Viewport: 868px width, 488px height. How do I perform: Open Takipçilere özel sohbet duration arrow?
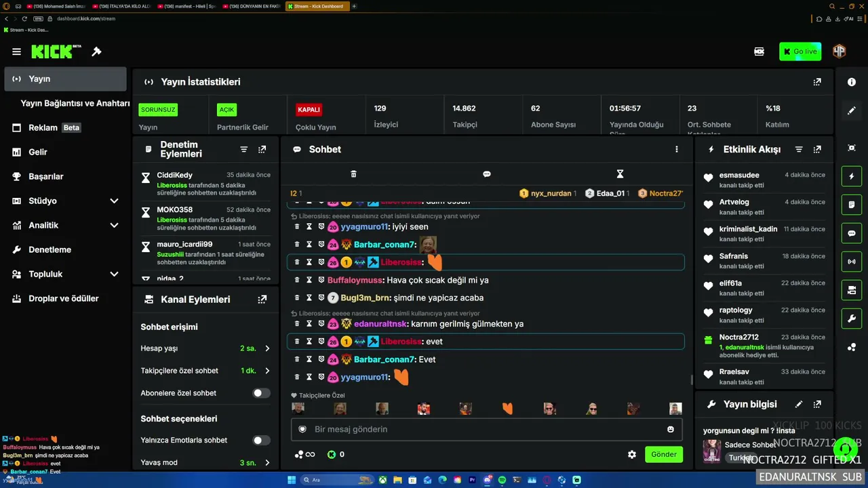click(267, 371)
